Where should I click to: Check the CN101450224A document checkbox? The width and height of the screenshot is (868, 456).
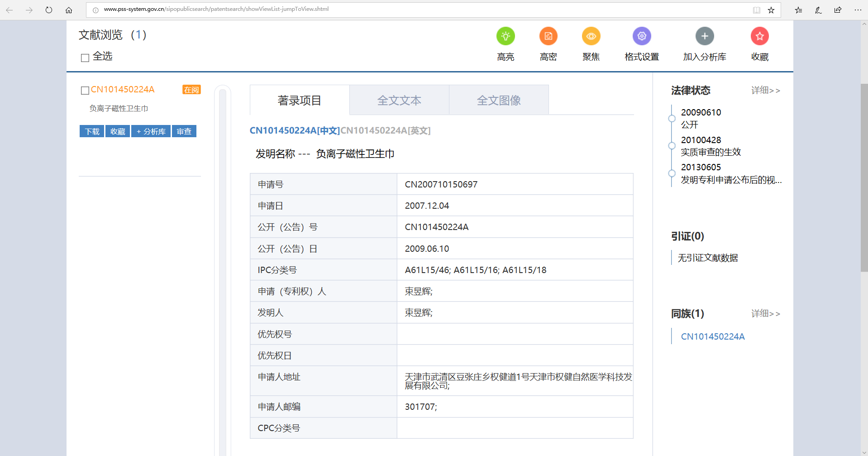click(x=85, y=91)
